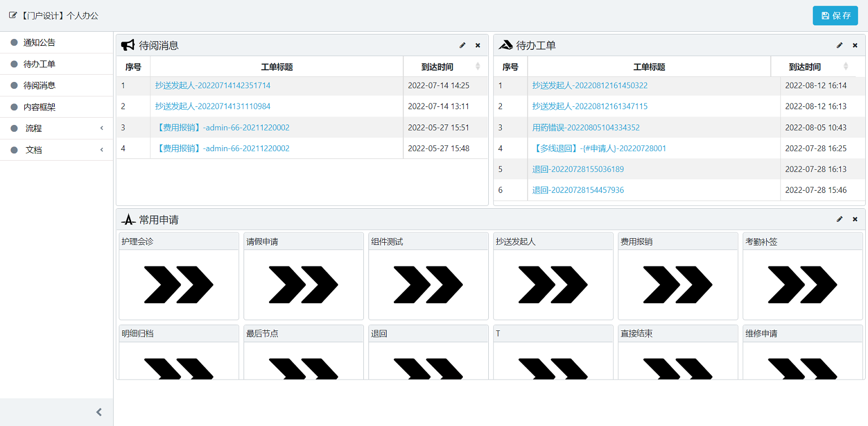Open 请假申请 via its double-arrow icon
The image size is (868, 426).
click(x=303, y=284)
